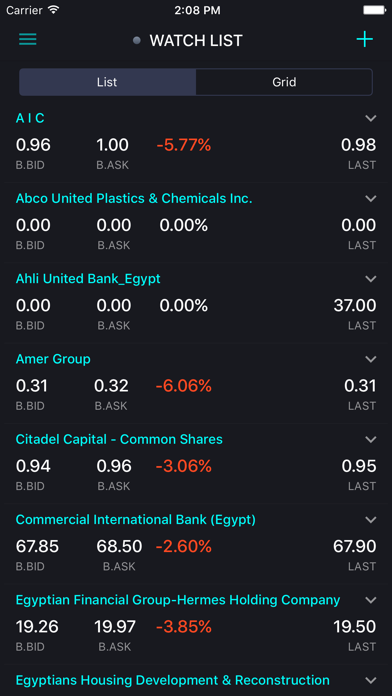Tap the Wi-Fi status icon
The height and width of the screenshot is (696, 392).
click(x=54, y=10)
